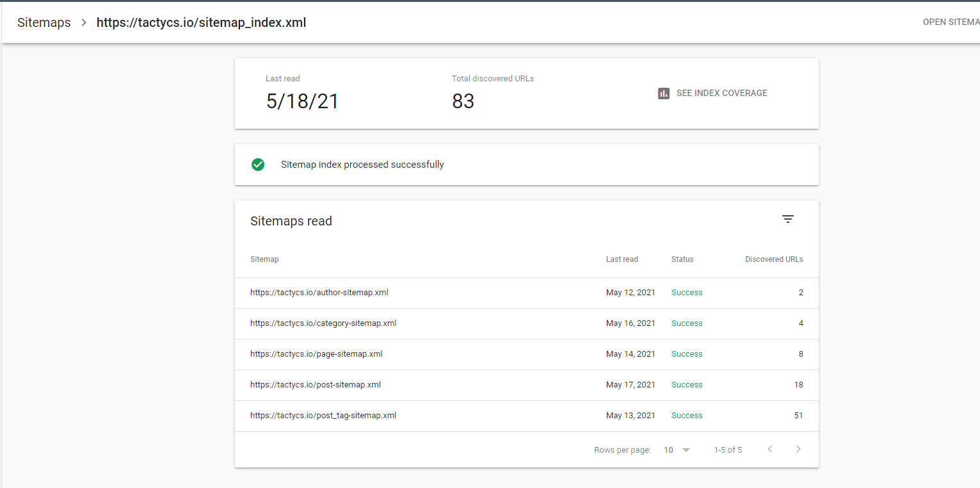The width and height of the screenshot is (980, 488).
Task: Open the rows per page dropdown
Action: 677,450
